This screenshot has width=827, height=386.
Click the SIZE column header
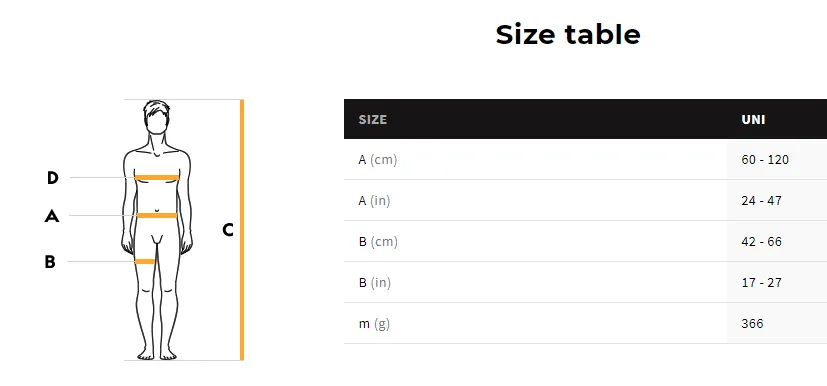373,120
